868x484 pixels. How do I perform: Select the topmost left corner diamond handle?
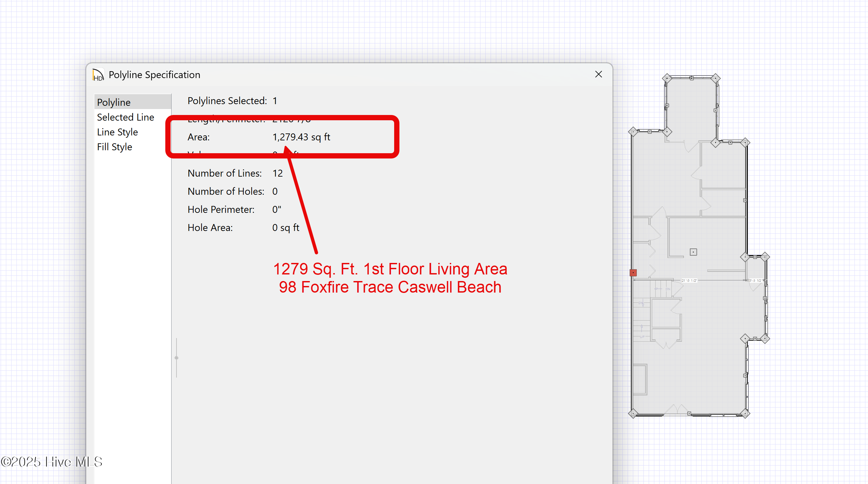pyautogui.click(x=667, y=78)
